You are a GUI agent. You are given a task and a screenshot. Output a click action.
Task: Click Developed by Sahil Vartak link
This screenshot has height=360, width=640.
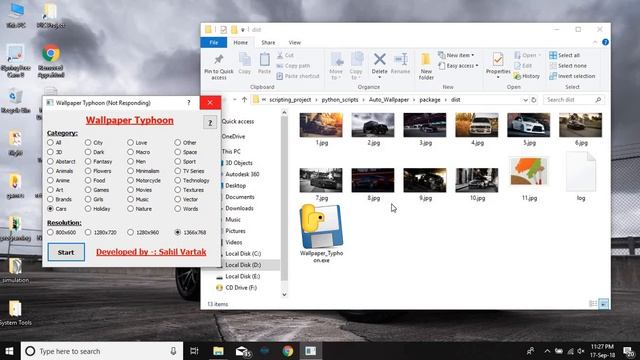click(151, 252)
